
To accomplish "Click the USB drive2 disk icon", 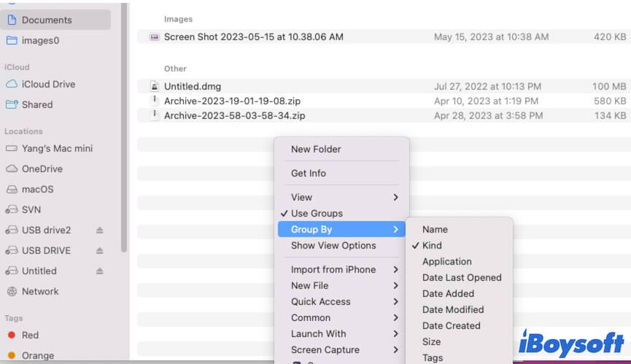I will point(12,230).
